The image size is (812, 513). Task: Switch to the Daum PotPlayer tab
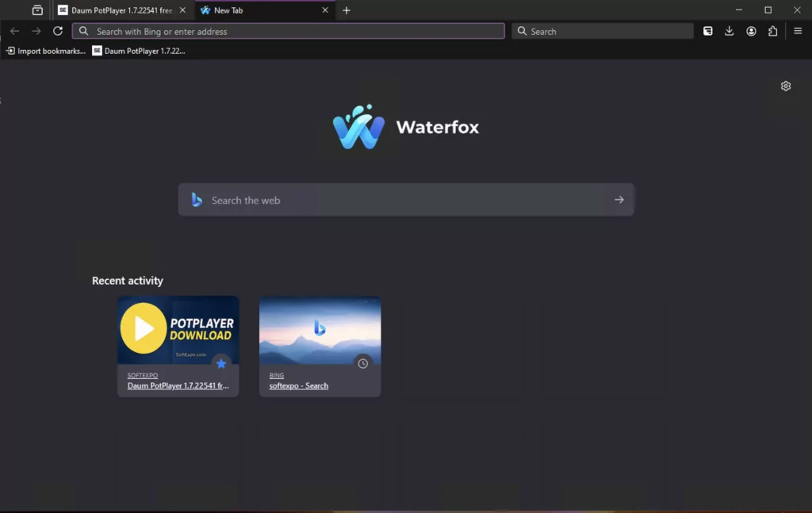pyautogui.click(x=119, y=10)
